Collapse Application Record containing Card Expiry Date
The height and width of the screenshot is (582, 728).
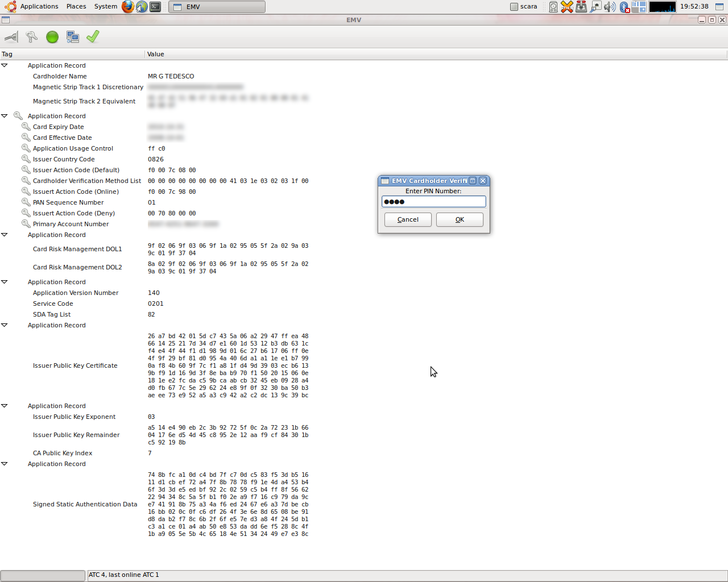click(5, 116)
